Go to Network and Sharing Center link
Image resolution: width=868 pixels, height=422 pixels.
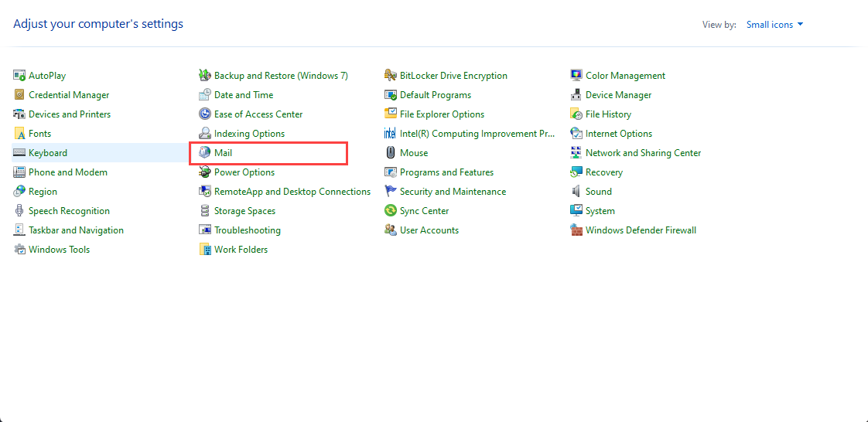coord(643,153)
